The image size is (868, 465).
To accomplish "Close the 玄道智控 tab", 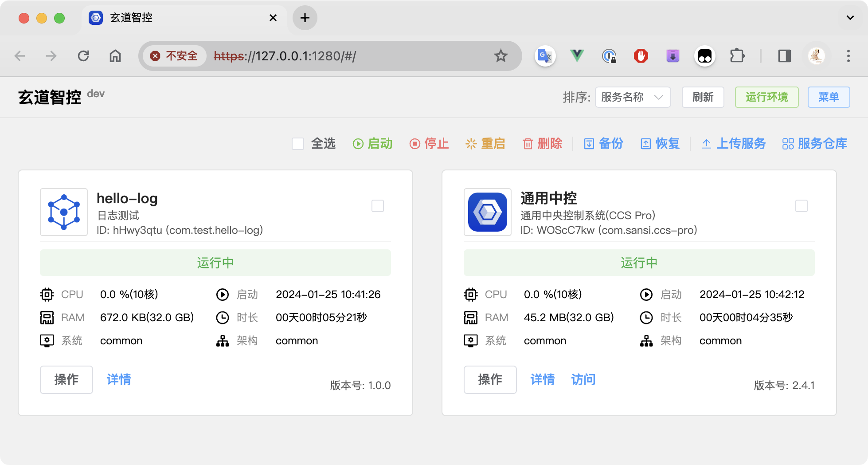I will point(273,18).
